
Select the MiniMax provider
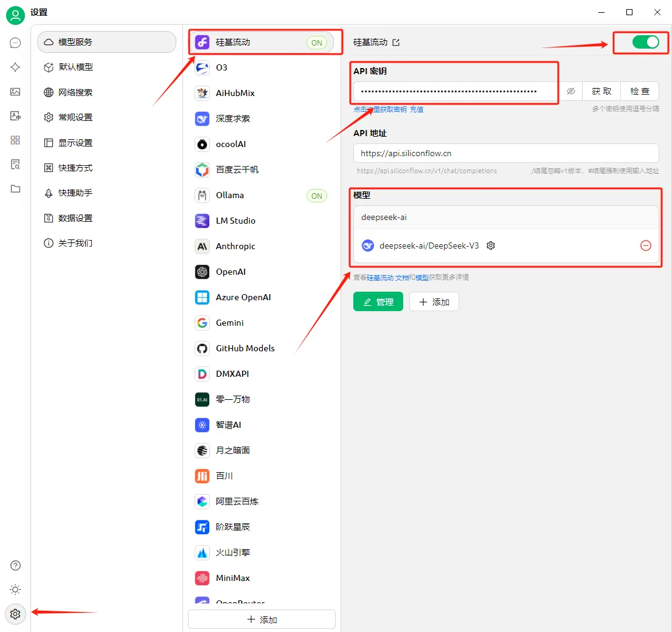pos(262,578)
